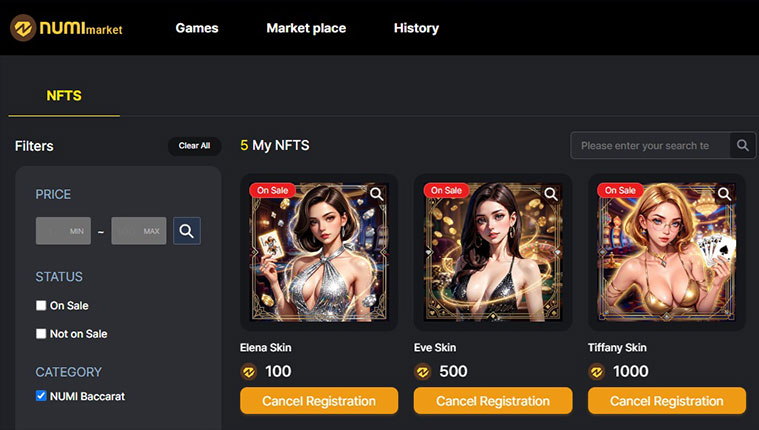Click the Clear All filters button
759x430 pixels.
(194, 146)
